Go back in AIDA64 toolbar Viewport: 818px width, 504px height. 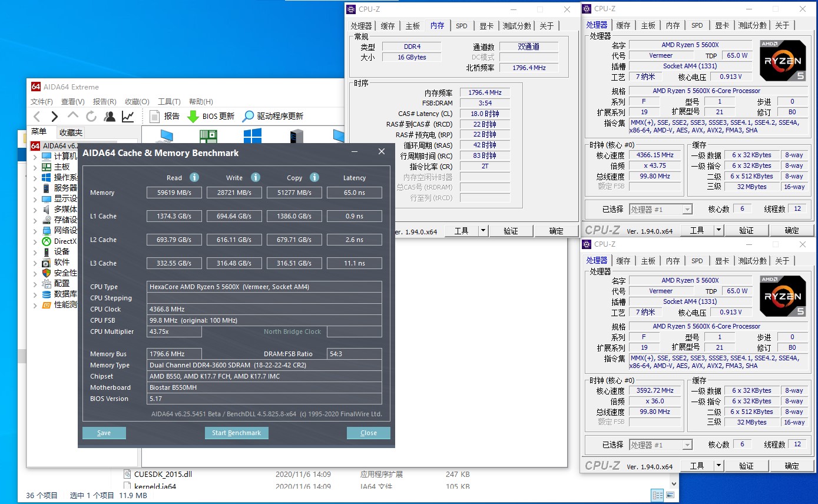(37, 116)
